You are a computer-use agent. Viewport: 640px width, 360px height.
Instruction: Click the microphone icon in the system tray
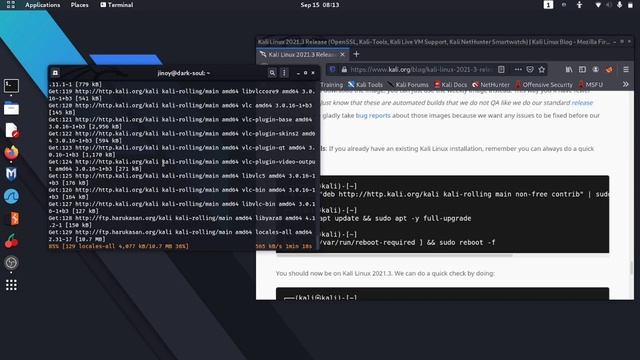(620, 4)
